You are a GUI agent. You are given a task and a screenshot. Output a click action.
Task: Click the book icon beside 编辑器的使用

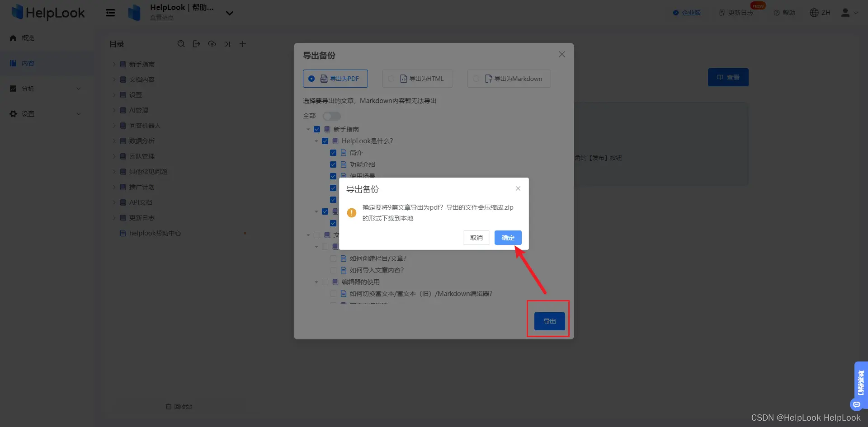coord(335,282)
